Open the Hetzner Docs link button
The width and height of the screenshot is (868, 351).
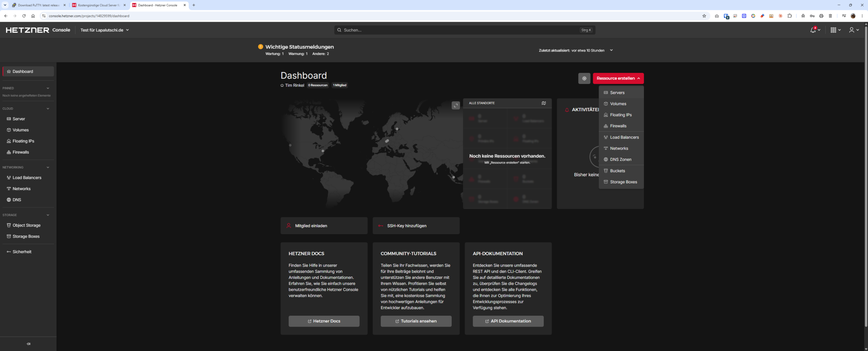point(324,321)
